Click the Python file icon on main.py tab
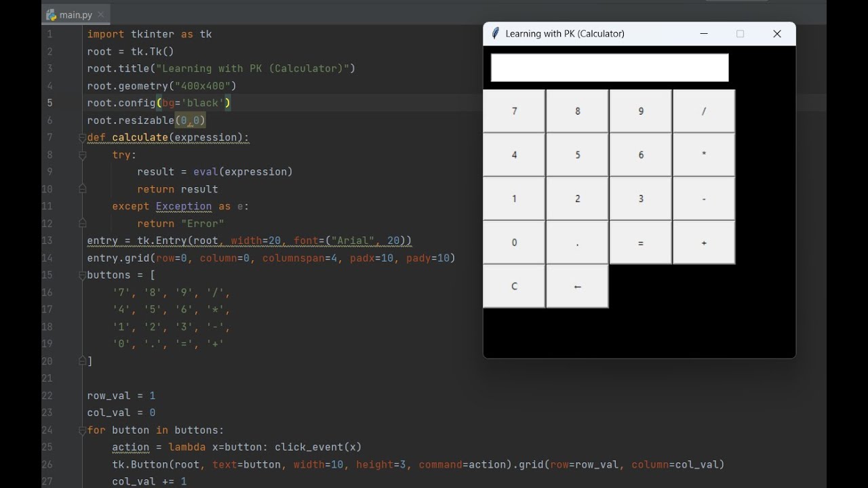The image size is (868, 488). coord(52,14)
